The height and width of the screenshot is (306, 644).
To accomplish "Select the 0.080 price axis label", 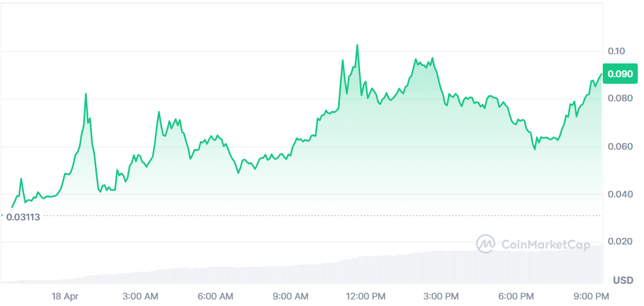I will 619,99.
